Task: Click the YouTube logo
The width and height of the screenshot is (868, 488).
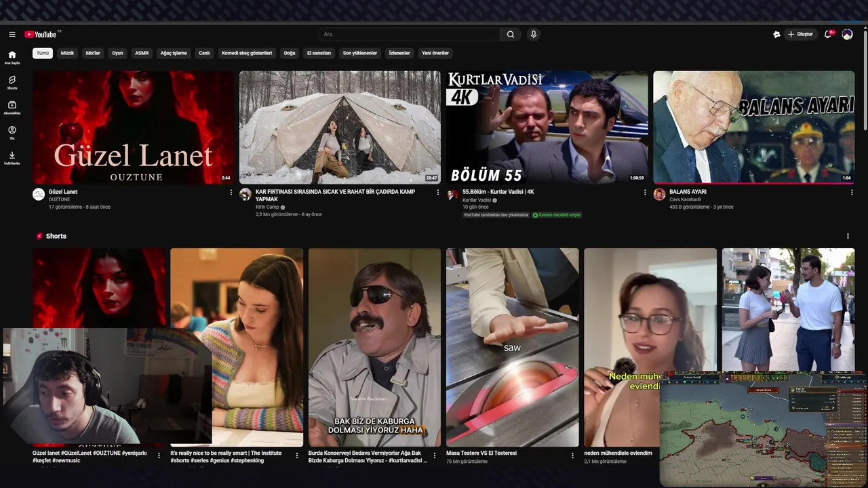Action: (x=41, y=35)
